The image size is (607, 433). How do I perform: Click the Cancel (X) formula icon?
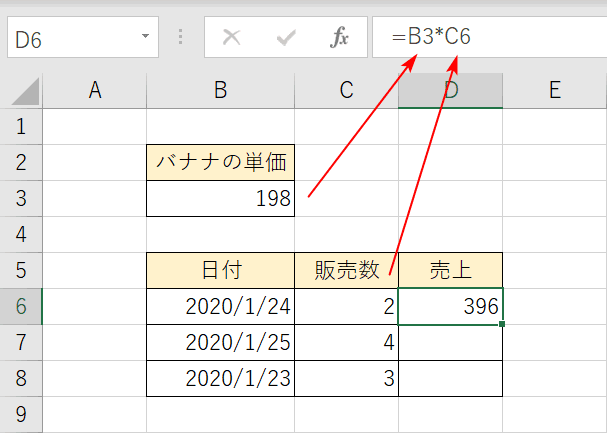click(x=231, y=38)
